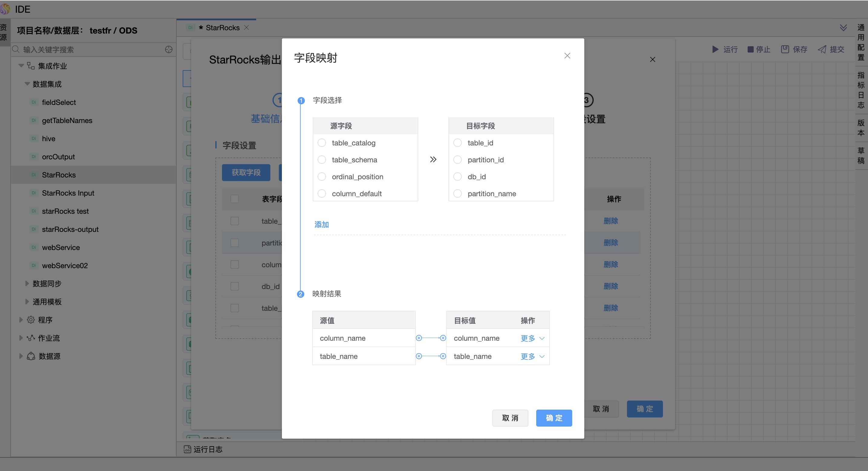Select the partition_id target field radio
Screen dimensions: 868x471
click(x=458, y=160)
